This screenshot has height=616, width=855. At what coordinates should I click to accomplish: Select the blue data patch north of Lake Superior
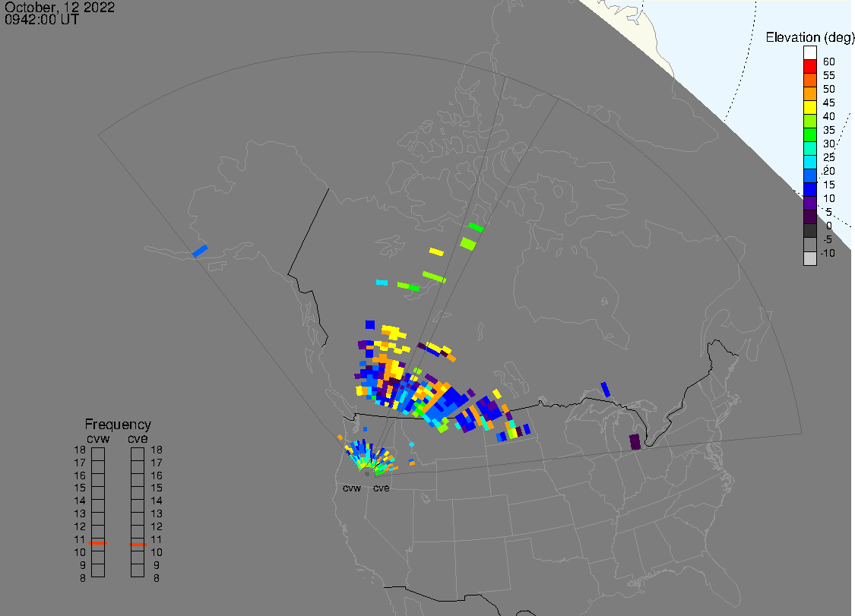click(606, 389)
